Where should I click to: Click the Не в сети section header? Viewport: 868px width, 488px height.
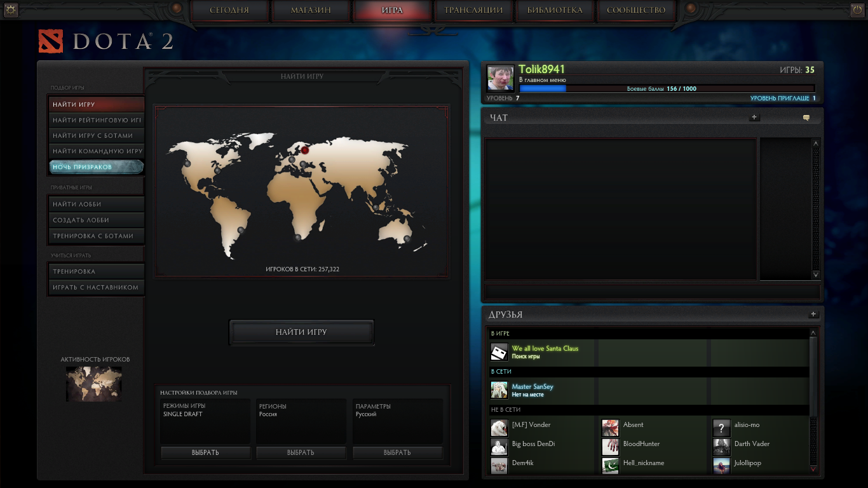pos(648,410)
